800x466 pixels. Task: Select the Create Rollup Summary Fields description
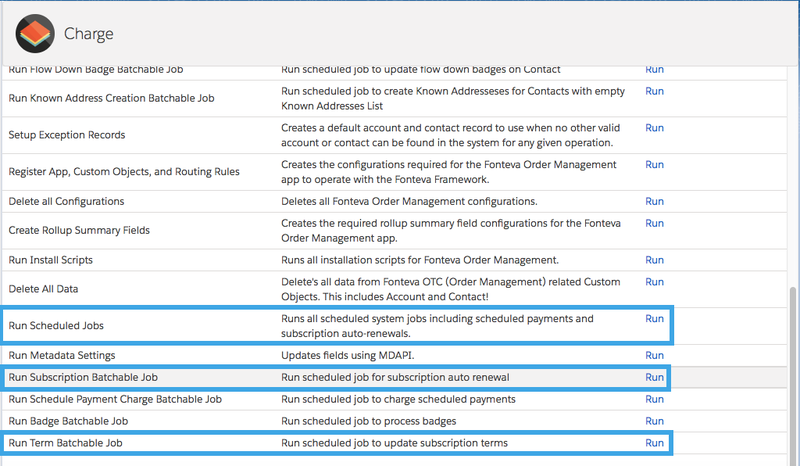click(451, 230)
